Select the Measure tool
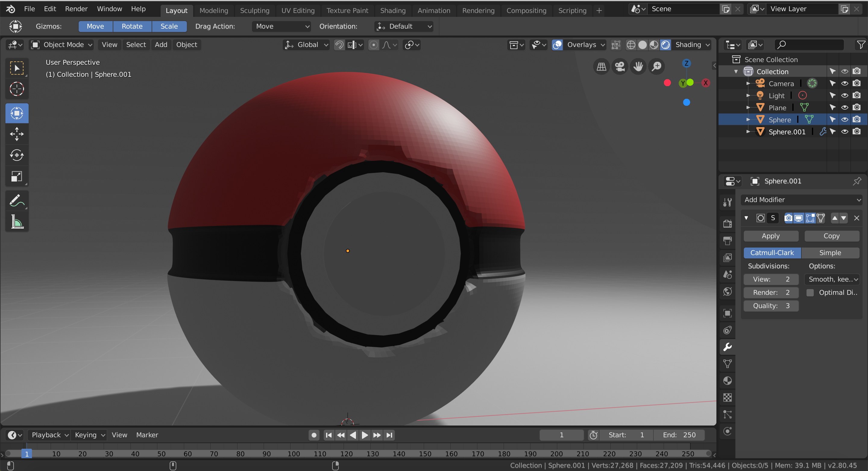868x471 pixels. tap(17, 222)
